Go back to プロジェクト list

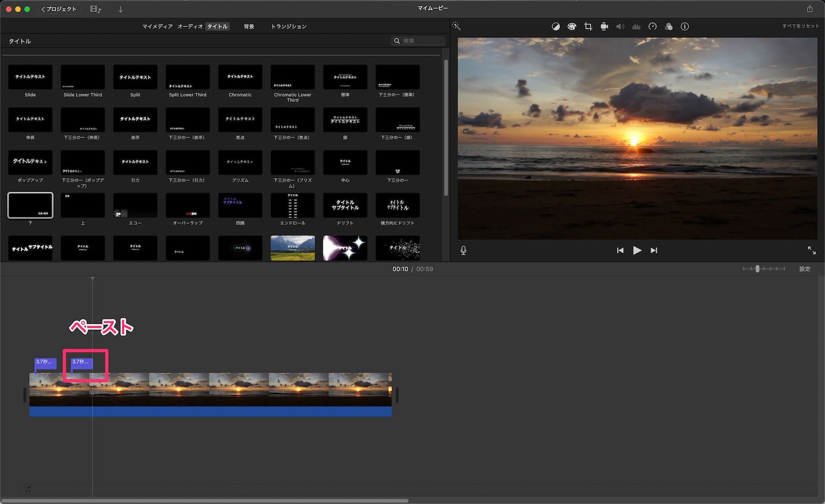click(59, 9)
